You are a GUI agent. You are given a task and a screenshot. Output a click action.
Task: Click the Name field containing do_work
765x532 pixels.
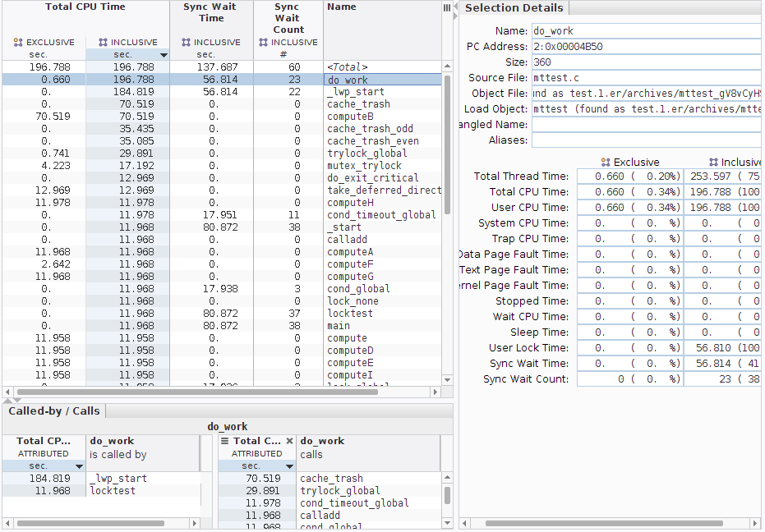[x=647, y=31]
